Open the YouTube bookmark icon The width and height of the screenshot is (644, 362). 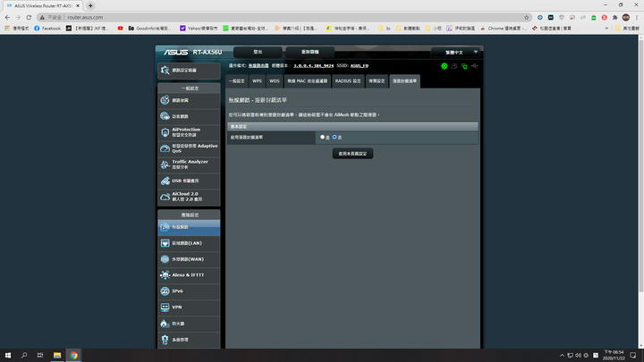click(x=121, y=29)
